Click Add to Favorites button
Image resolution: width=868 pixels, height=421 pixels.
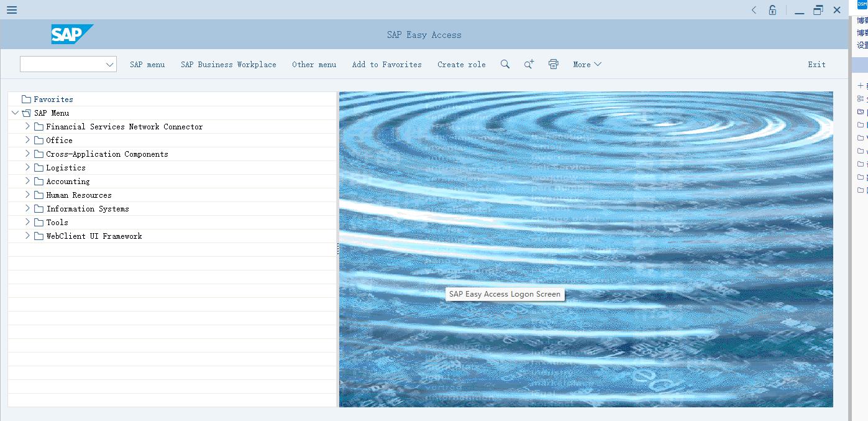point(386,64)
